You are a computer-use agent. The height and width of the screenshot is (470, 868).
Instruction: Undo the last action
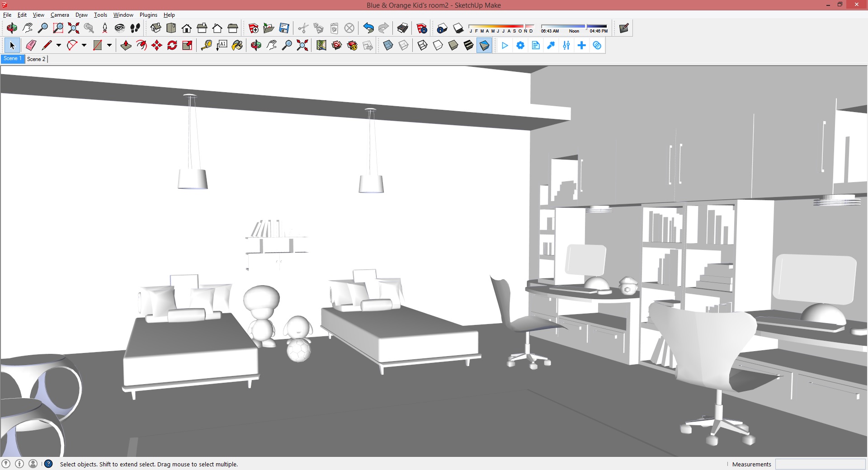[368, 28]
